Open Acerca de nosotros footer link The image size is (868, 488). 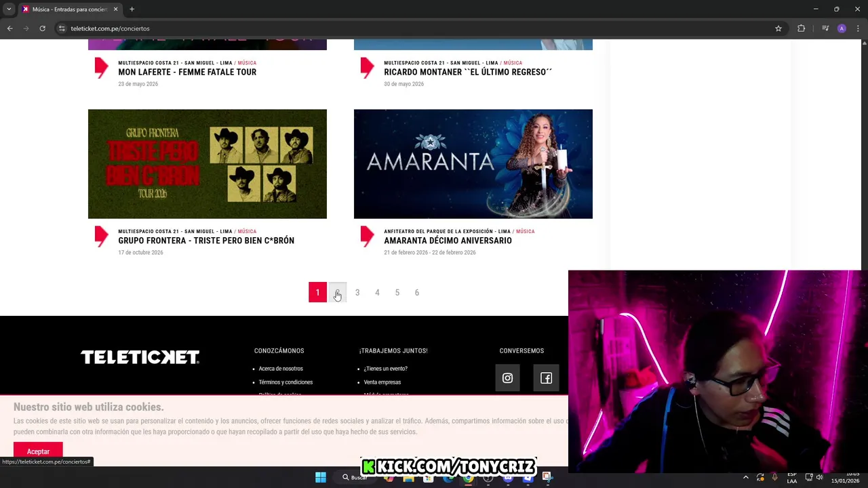point(281,369)
